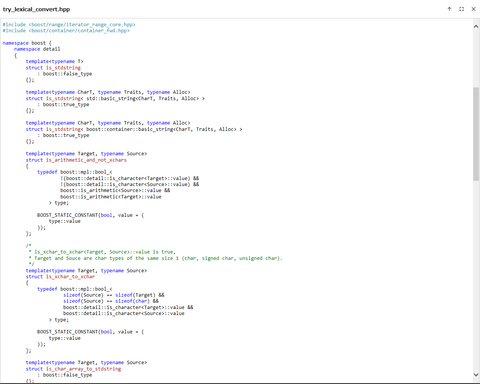Screen dimensions: 480x384
Task: Click the 'template<typename T>' line
Action: click(55, 61)
